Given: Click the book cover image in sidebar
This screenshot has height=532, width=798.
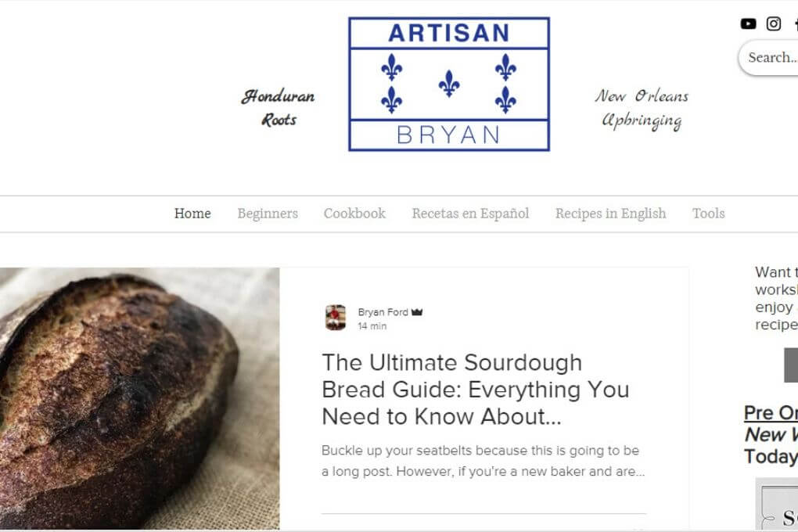Looking at the screenshot, I should pos(777,504).
